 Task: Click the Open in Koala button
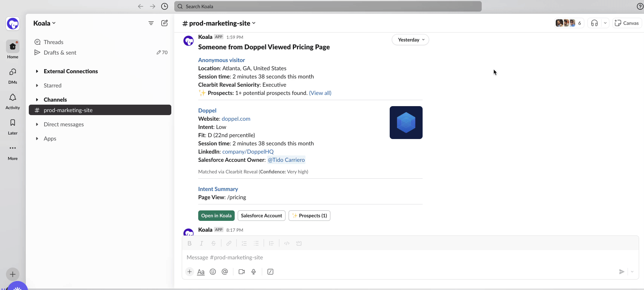tap(217, 216)
